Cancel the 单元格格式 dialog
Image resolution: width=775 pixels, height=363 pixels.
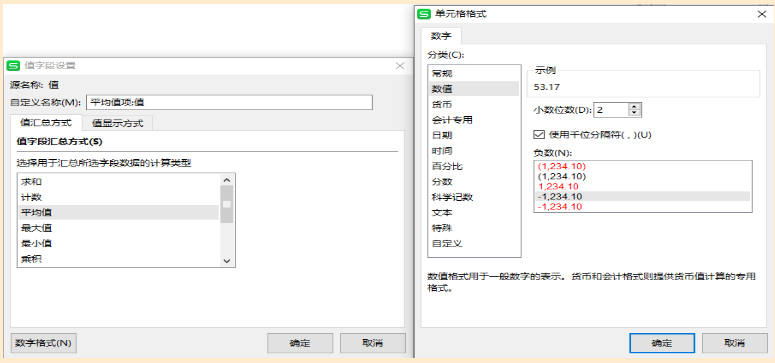point(734,343)
